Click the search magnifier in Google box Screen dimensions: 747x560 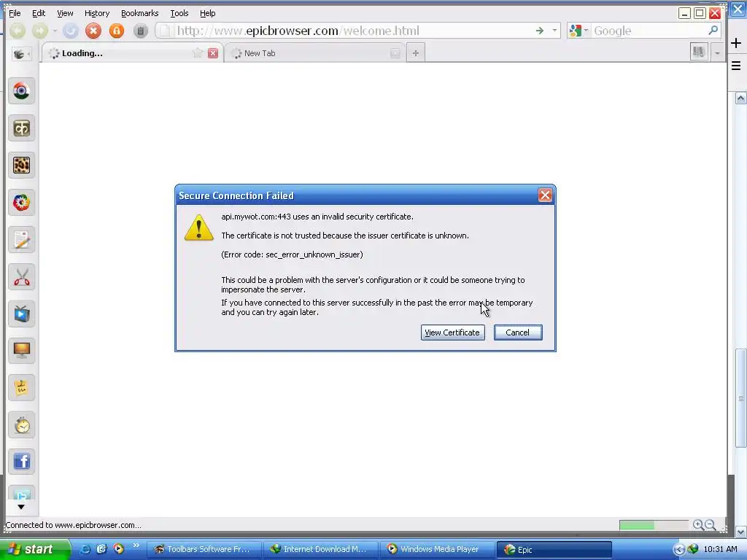(713, 31)
